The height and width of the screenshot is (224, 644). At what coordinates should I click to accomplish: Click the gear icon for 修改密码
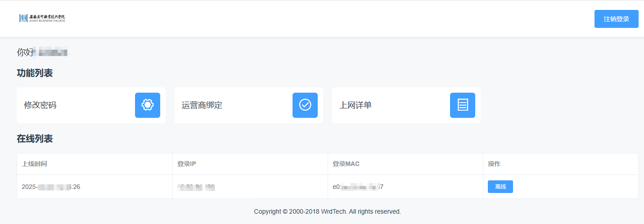(148, 105)
